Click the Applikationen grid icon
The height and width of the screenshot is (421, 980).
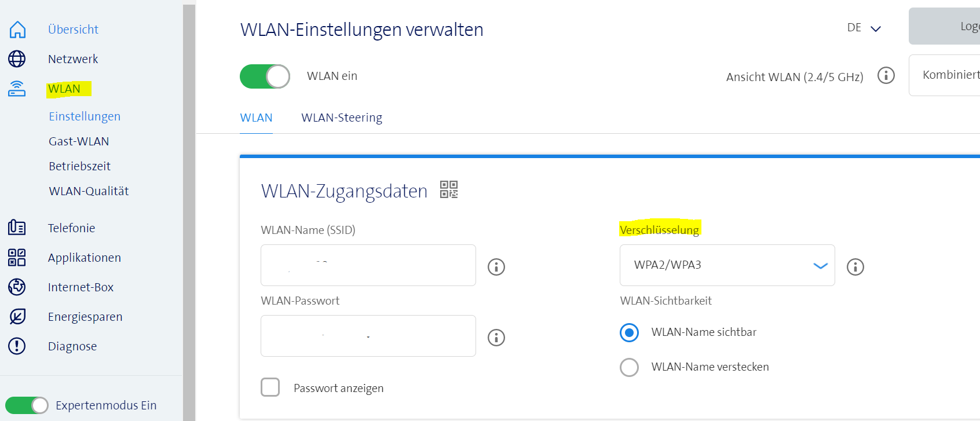coord(17,257)
